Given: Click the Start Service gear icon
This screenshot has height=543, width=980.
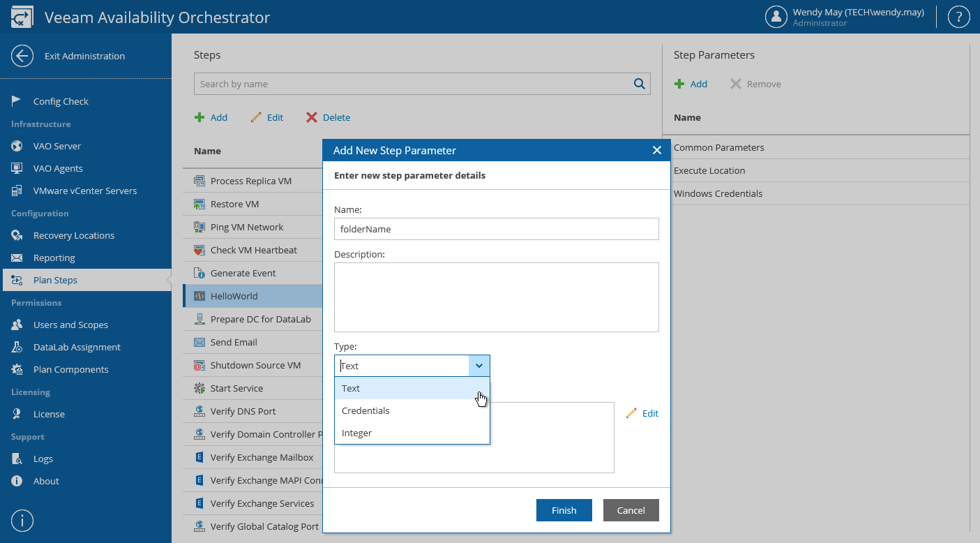Looking at the screenshot, I should (199, 388).
